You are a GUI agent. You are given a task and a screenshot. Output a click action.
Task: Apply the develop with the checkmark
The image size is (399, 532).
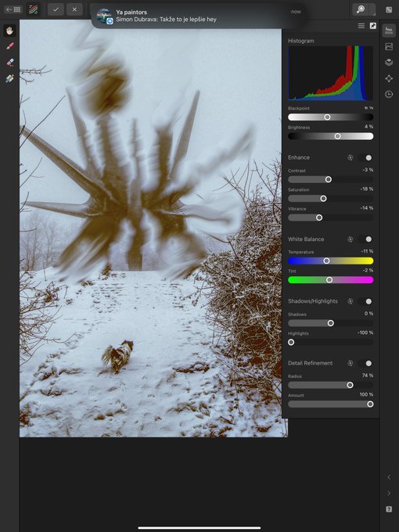[56, 9]
